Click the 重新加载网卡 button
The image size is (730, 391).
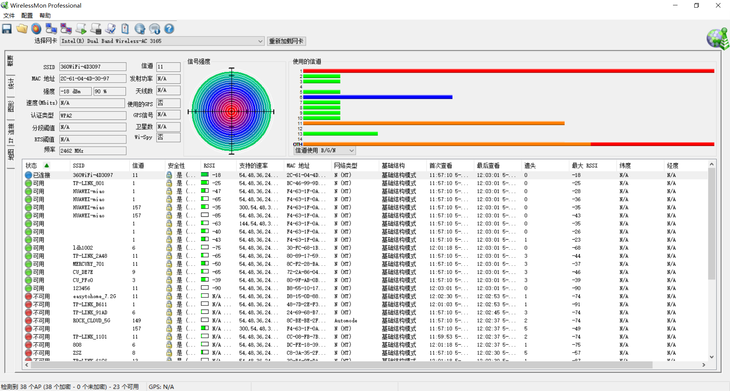(286, 41)
